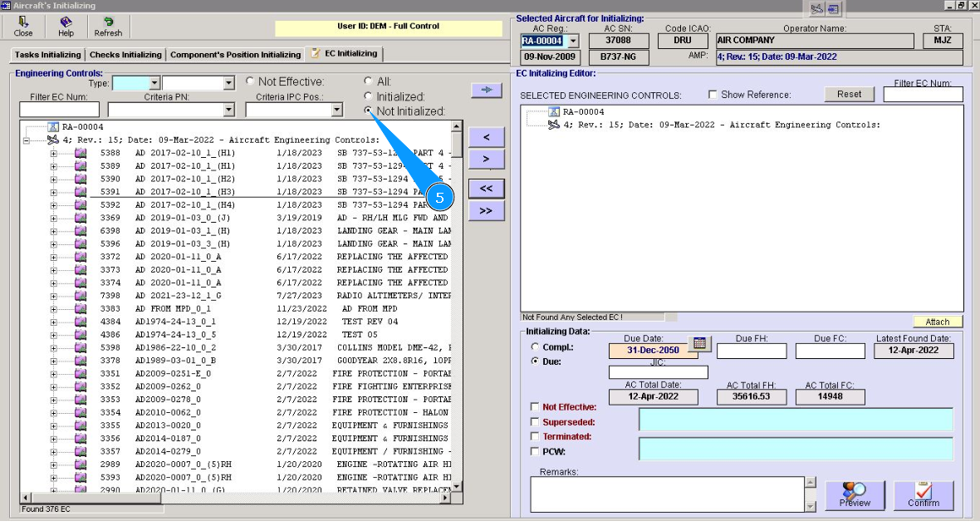
Task: Switch to Tasks Initializing tab
Action: (47, 55)
